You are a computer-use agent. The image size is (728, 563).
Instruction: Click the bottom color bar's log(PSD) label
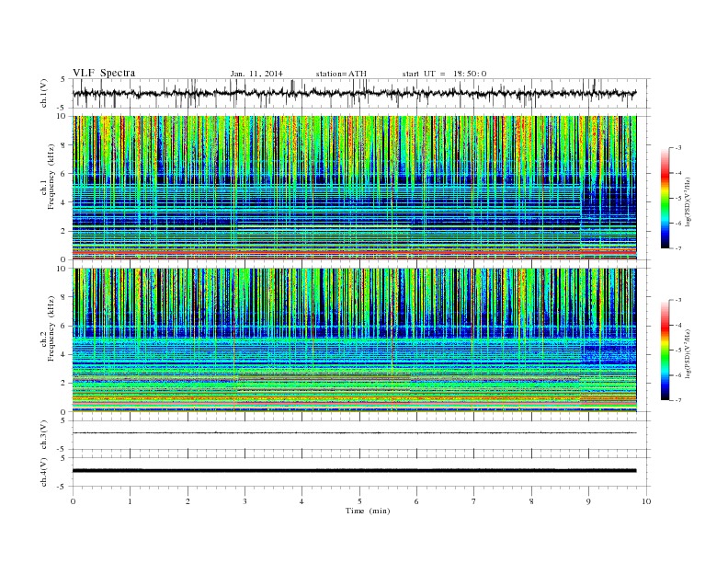point(688,353)
